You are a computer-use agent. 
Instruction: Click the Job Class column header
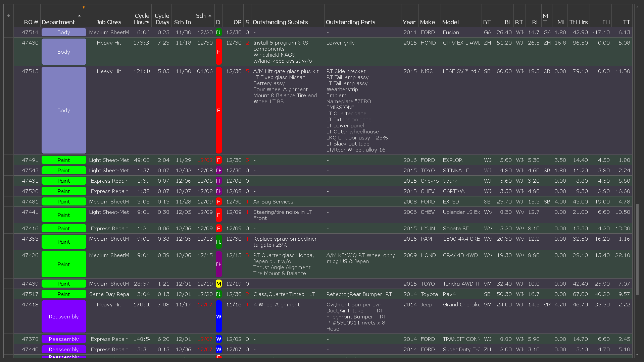109,16
